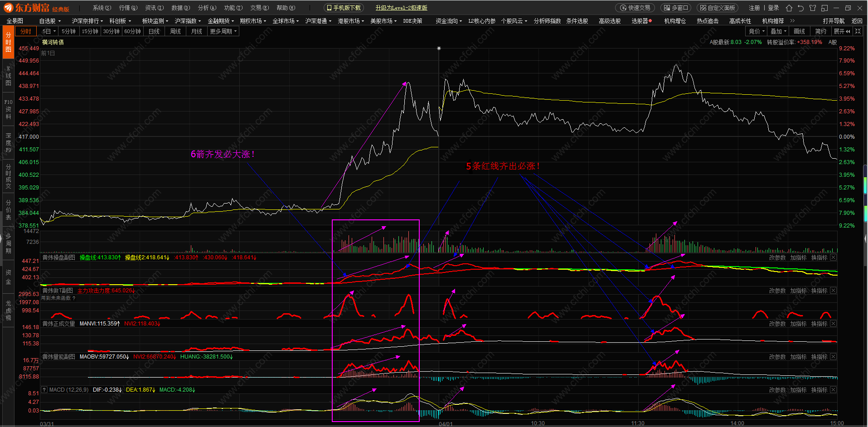868x427 pixels.
Task: Open the 叠加 overlay dropdown
Action: [x=778, y=31]
